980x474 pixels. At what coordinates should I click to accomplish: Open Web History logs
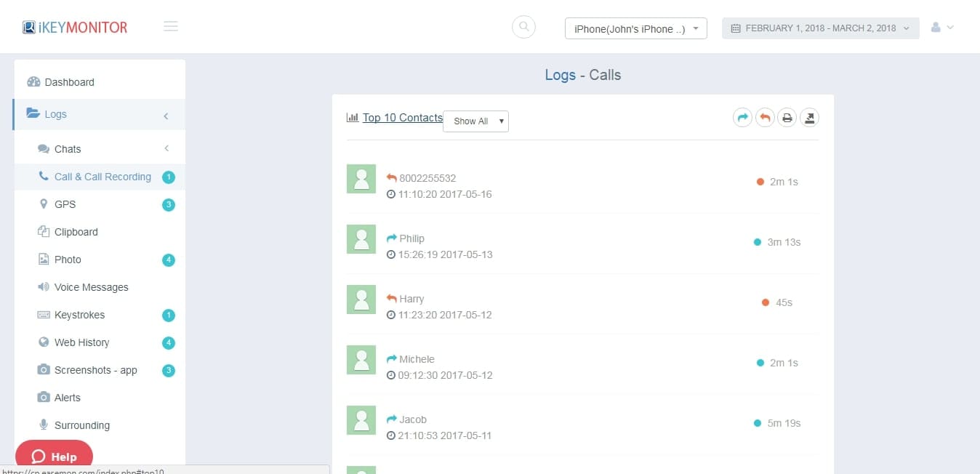[81, 342]
